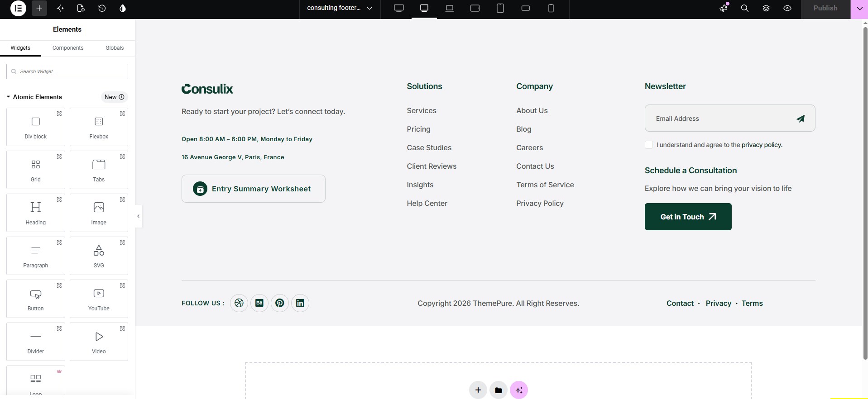Check the privacy policy agreement checkbox
868x399 pixels.
click(x=649, y=145)
